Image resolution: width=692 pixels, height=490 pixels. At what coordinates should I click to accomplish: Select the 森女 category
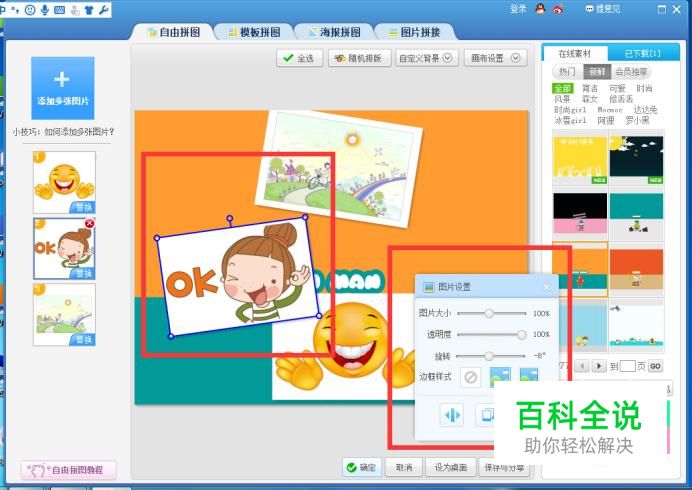[x=590, y=99]
